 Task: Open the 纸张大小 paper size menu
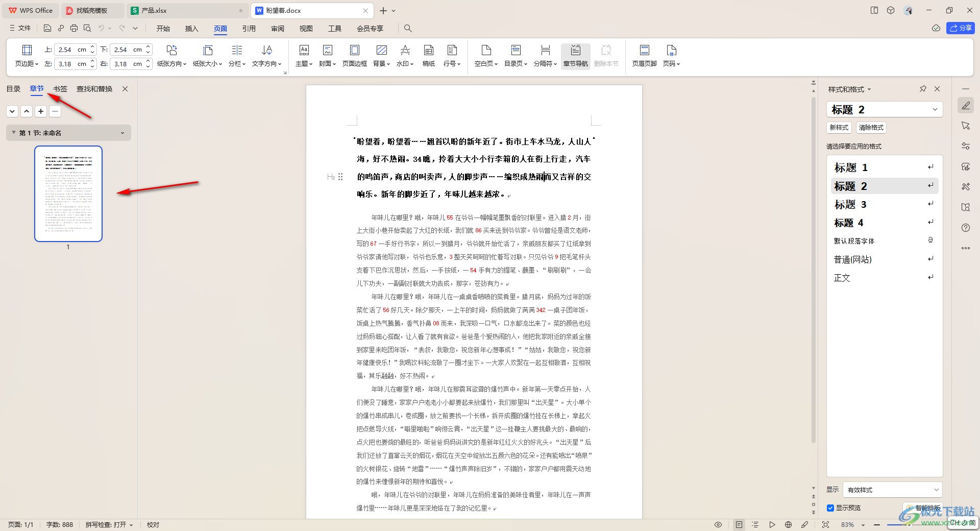pyautogui.click(x=207, y=56)
